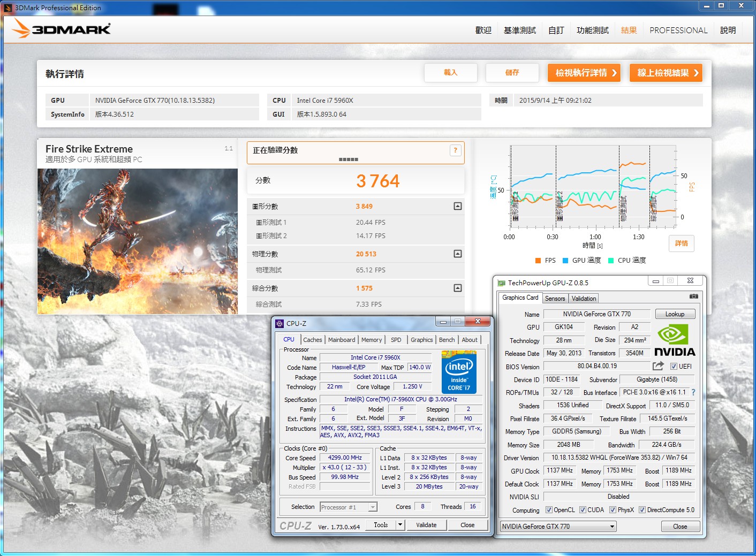Click the help question mark in validation box
756x556 pixels.
pos(455,150)
